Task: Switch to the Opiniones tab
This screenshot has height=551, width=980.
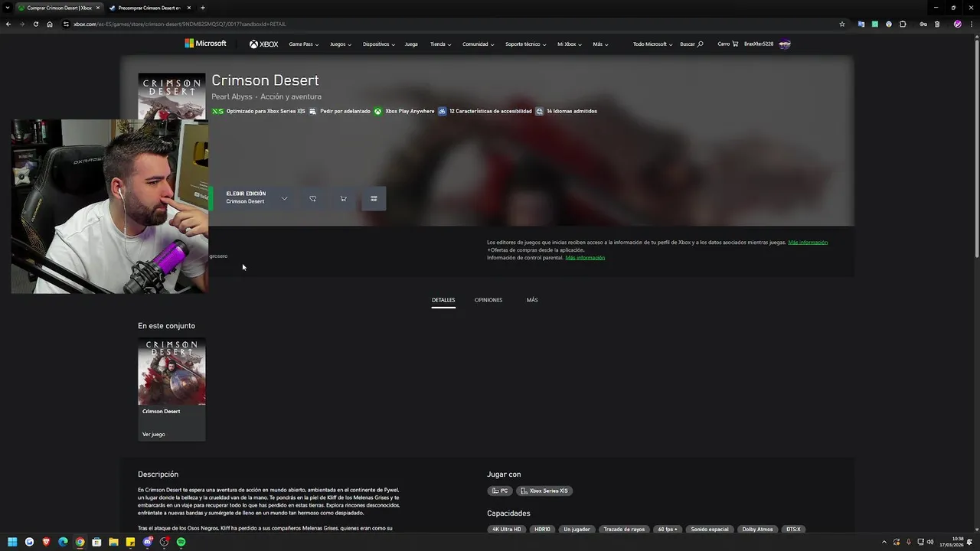Action: click(488, 300)
